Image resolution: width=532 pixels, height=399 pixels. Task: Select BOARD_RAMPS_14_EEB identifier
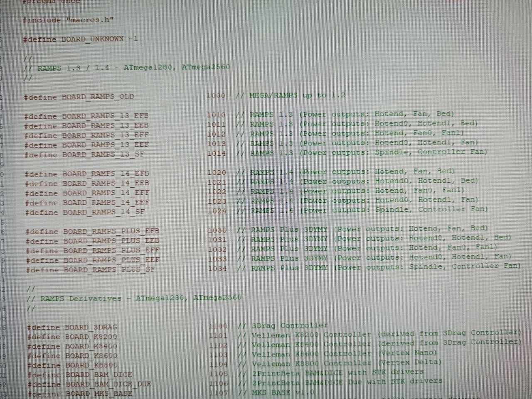pos(106,183)
